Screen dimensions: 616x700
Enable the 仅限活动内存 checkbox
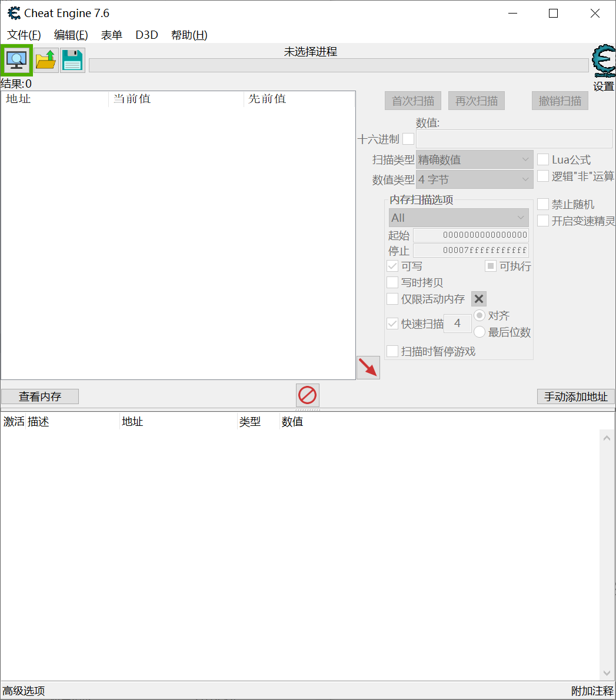point(392,299)
